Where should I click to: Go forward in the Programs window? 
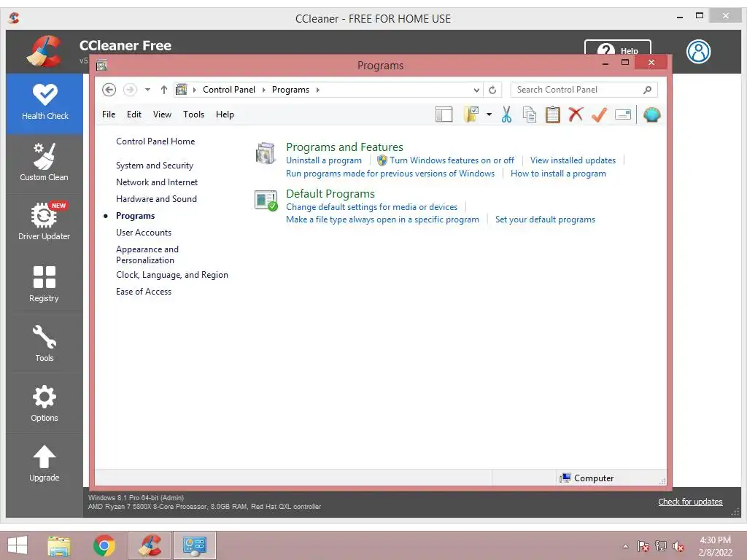click(130, 90)
